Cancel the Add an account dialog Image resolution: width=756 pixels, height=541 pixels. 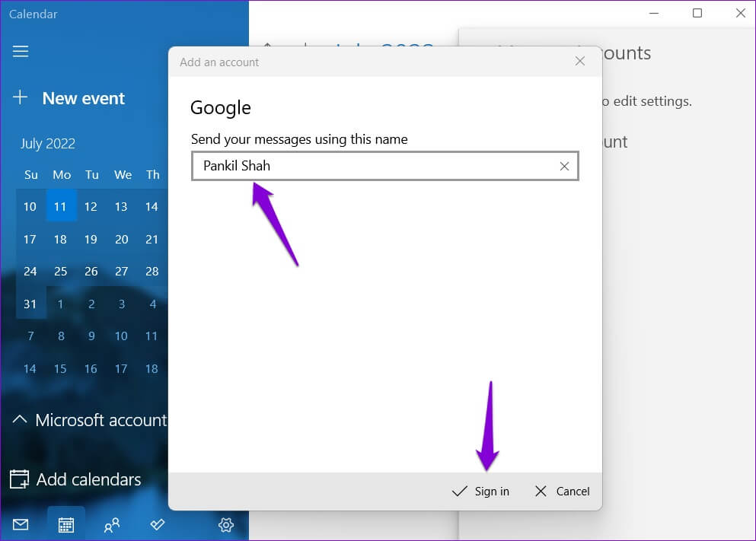click(x=562, y=491)
